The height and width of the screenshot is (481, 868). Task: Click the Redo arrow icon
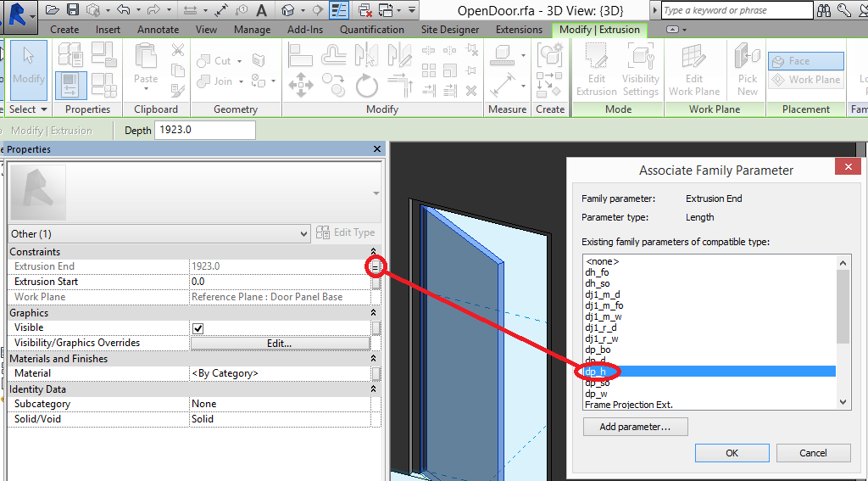(154, 10)
